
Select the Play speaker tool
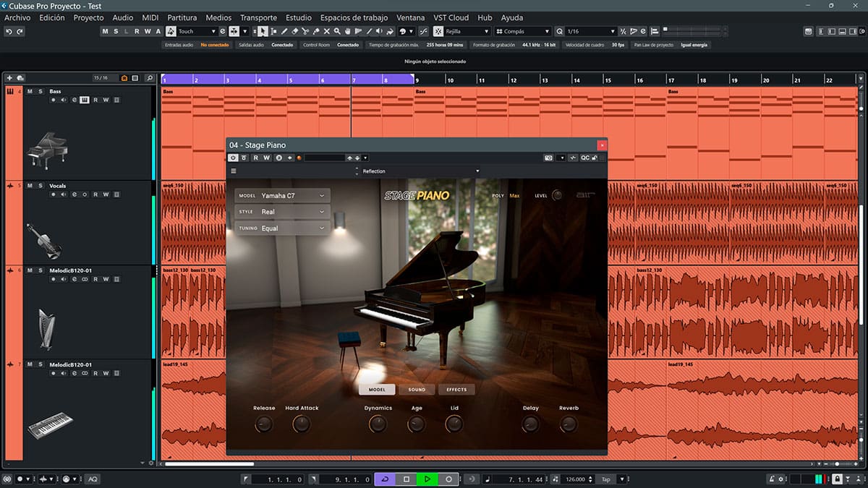tap(379, 31)
